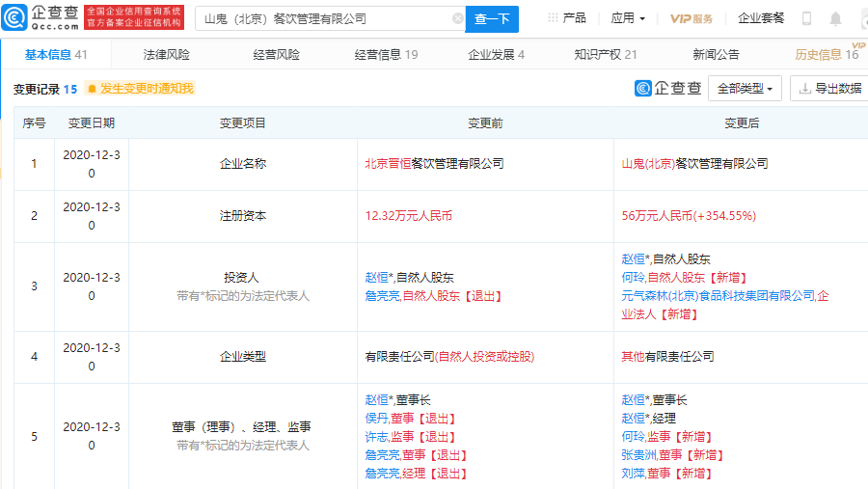
Task: Click the 变更前 column header
Action: pos(485,122)
